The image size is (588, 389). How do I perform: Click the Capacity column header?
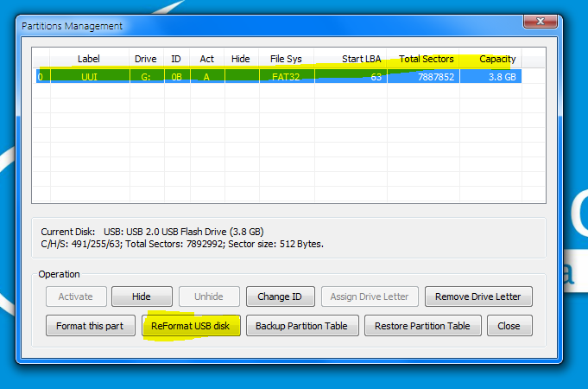tap(490, 59)
